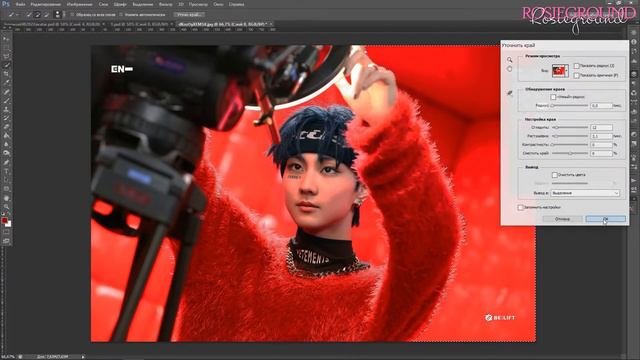This screenshot has height=360, width=640.
Task: Select the Lasso tool
Action: coord(6,56)
